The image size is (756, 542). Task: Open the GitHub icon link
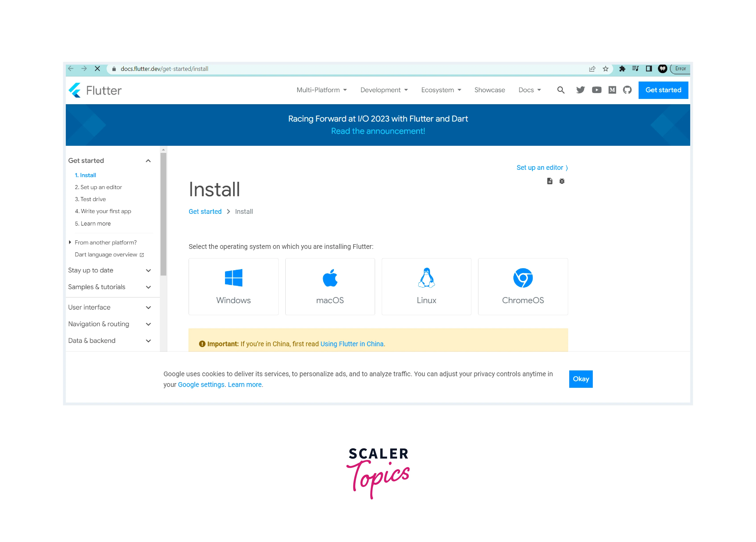tap(627, 90)
